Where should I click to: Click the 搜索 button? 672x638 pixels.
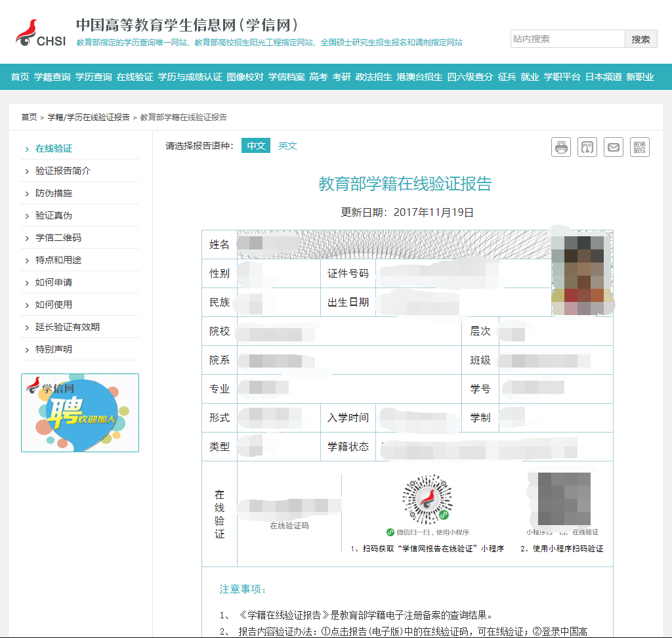(x=640, y=39)
